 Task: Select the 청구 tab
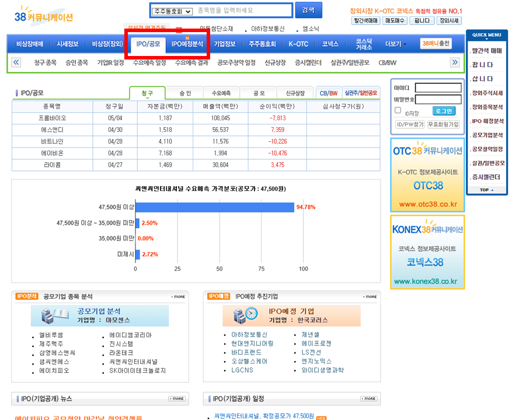[147, 93]
